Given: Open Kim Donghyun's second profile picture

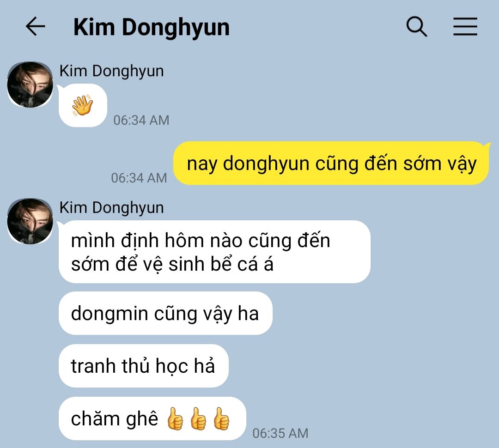Looking at the screenshot, I should 30,221.
